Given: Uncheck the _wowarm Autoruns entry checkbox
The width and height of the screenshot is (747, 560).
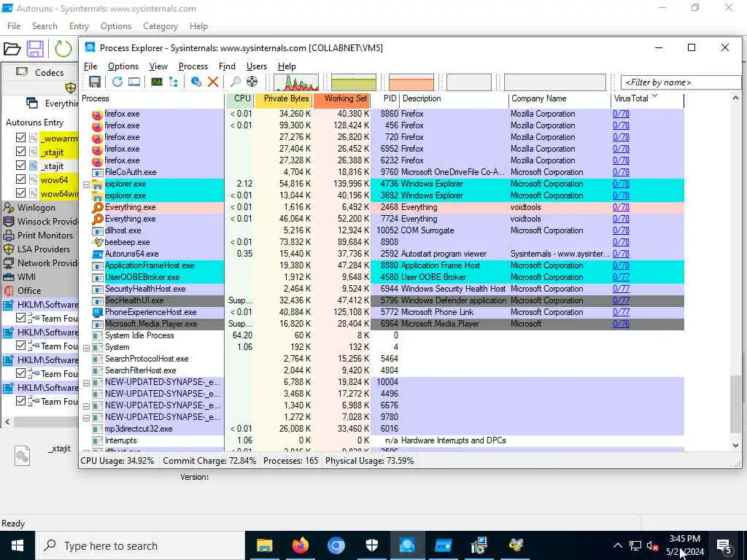Looking at the screenshot, I should [x=20, y=138].
